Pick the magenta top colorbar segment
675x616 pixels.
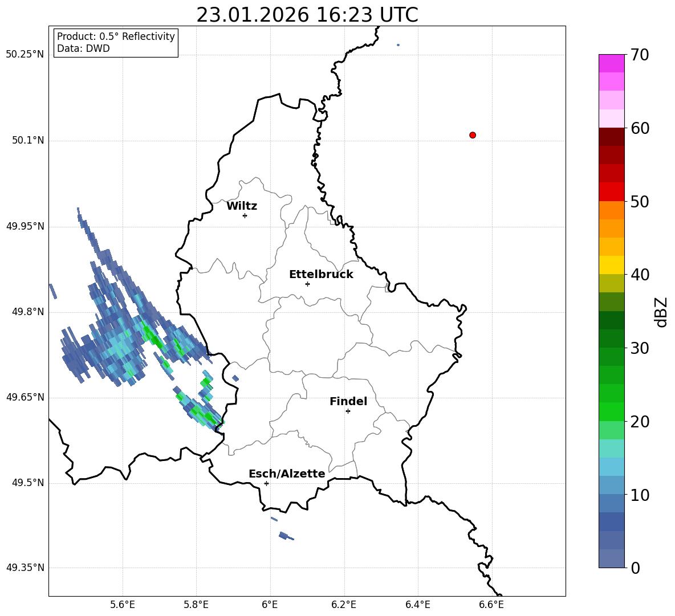pyautogui.click(x=611, y=63)
